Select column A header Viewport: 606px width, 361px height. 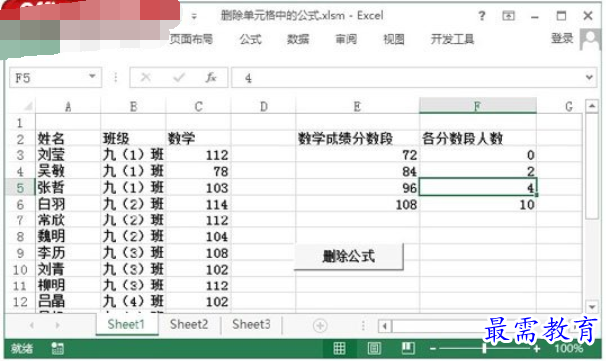pos(68,106)
